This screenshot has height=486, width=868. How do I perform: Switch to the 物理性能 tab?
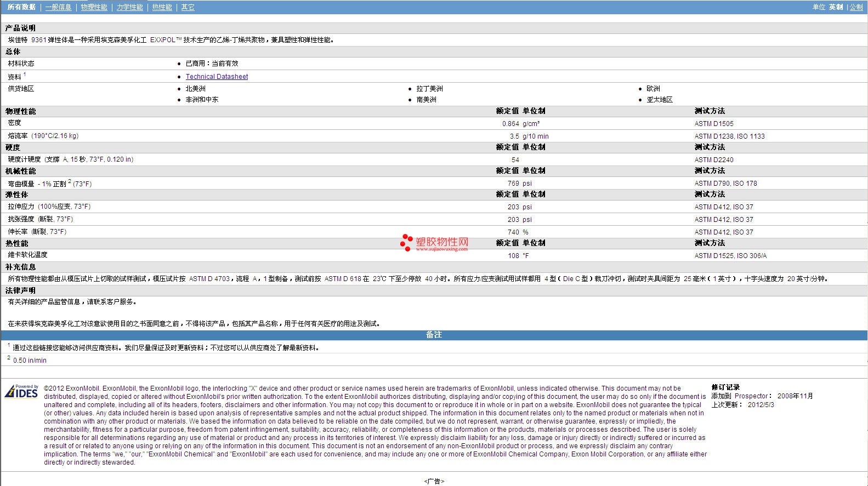pos(94,7)
